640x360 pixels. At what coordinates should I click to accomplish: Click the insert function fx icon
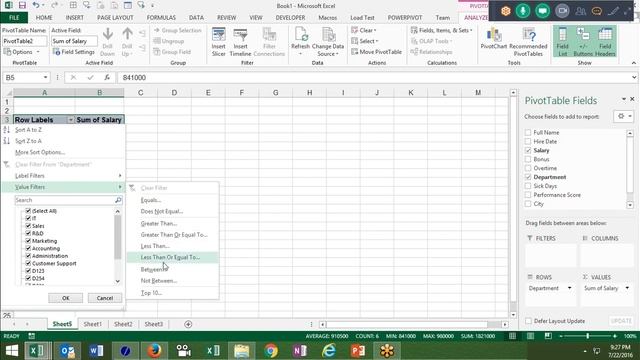[107, 77]
